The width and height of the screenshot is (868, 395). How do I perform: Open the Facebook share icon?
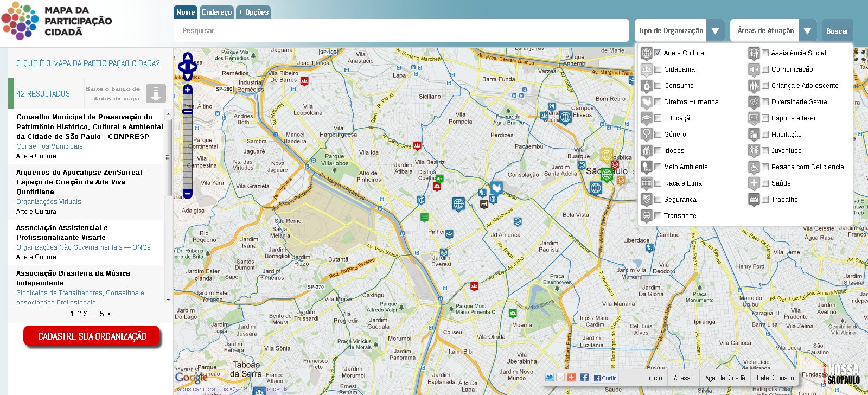[584, 378]
